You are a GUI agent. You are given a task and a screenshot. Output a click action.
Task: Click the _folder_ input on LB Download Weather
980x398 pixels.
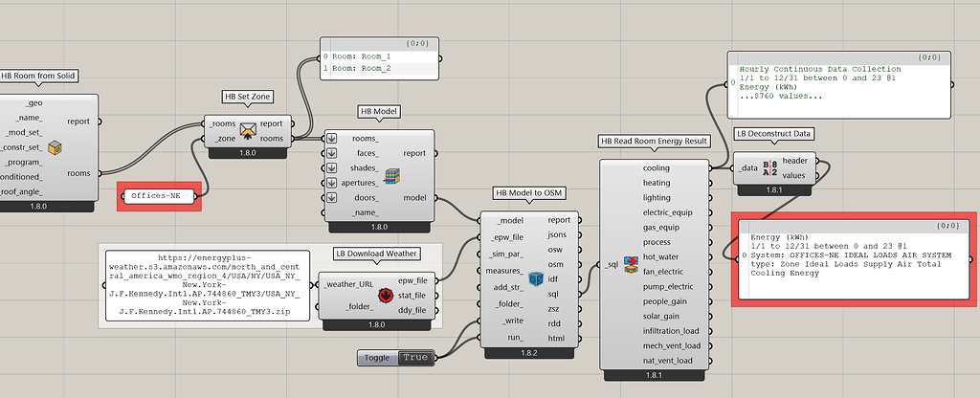pos(360,307)
